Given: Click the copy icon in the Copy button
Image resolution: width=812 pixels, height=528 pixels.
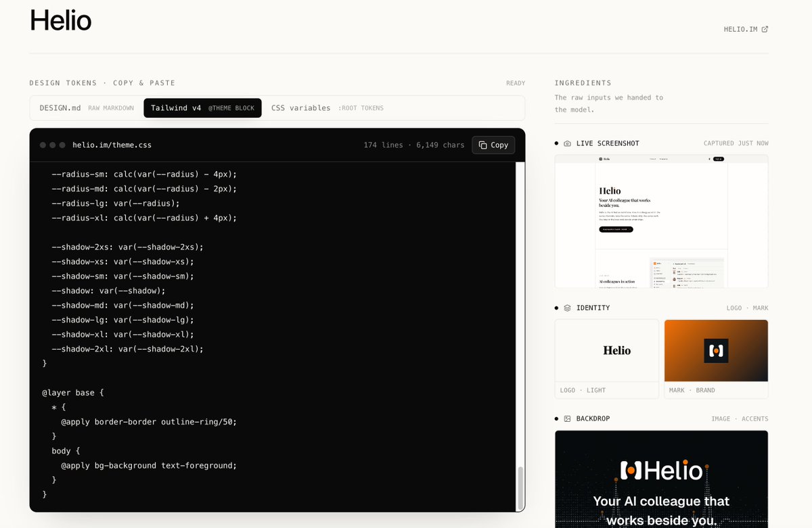Looking at the screenshot, I should coord(483,145).
